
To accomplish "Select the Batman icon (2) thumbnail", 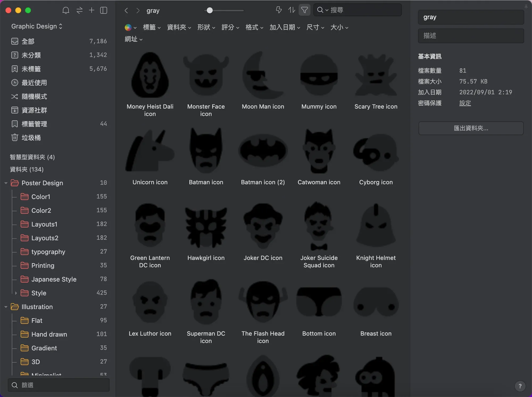I will point(263,151).
